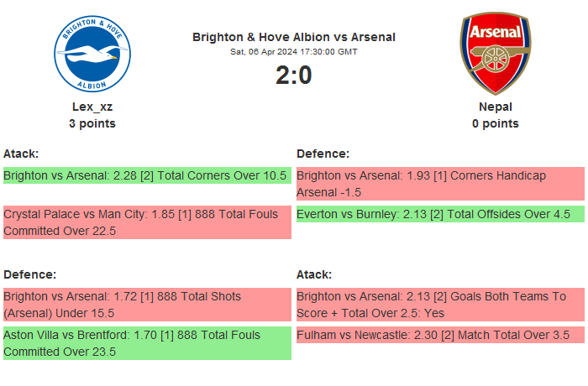Screen dimensions: 588x386
Task: Click the Total Shots (Arsenal) Under 15.5 bet
Action: point(146,305)
